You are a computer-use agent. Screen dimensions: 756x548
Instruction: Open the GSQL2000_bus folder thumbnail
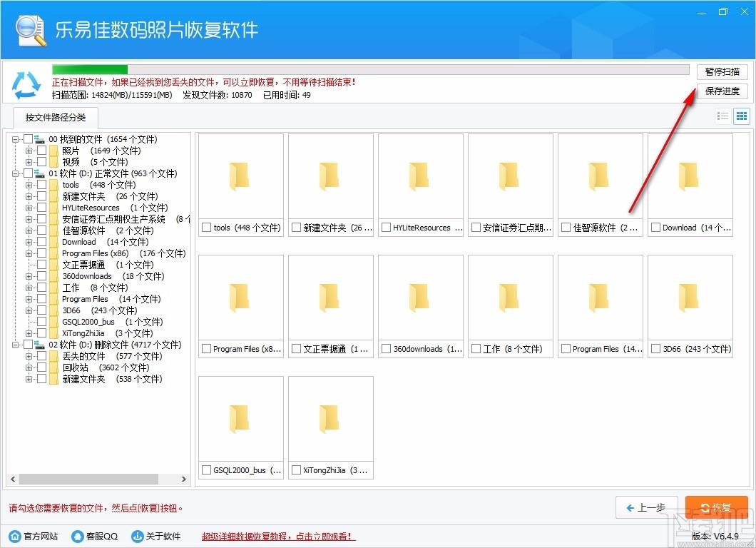(x=241, y=419)
